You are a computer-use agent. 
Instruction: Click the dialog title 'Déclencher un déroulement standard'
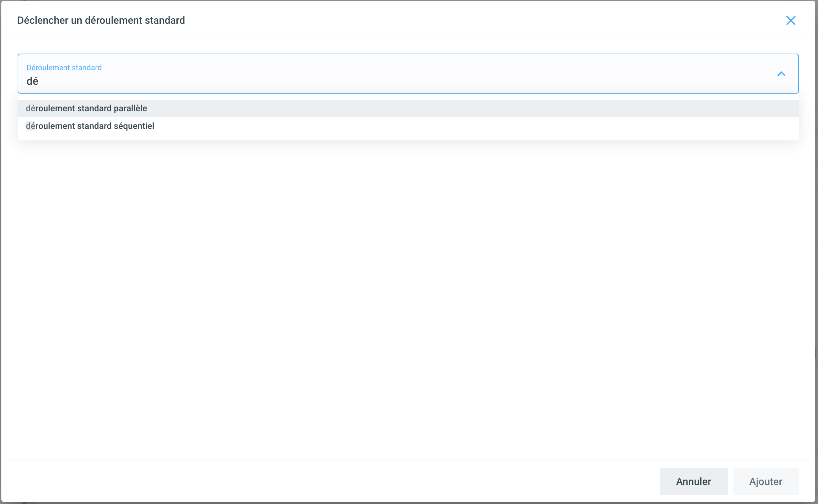click(x=101, y=20)
